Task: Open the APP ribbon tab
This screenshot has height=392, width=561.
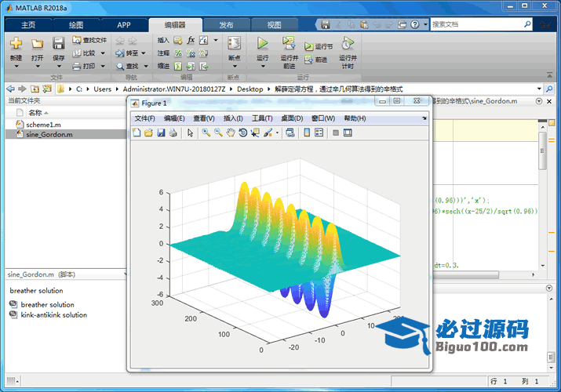Action: [x=124, y=25]
